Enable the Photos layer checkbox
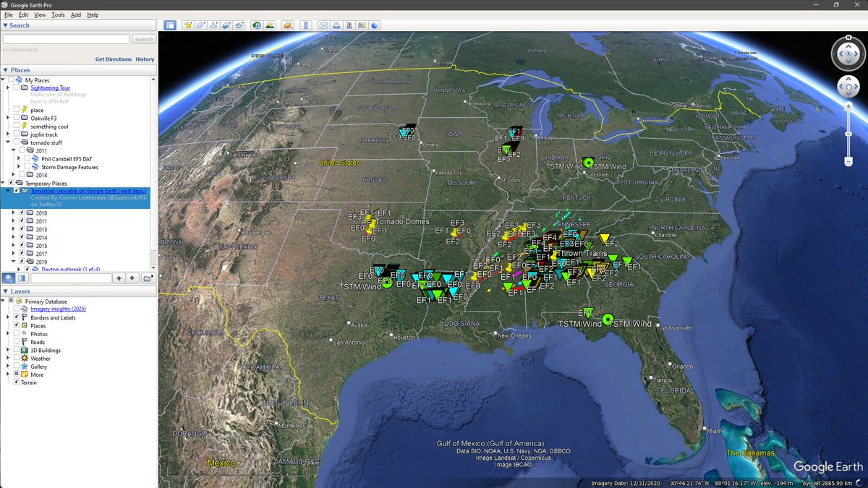 pos(17,334)
